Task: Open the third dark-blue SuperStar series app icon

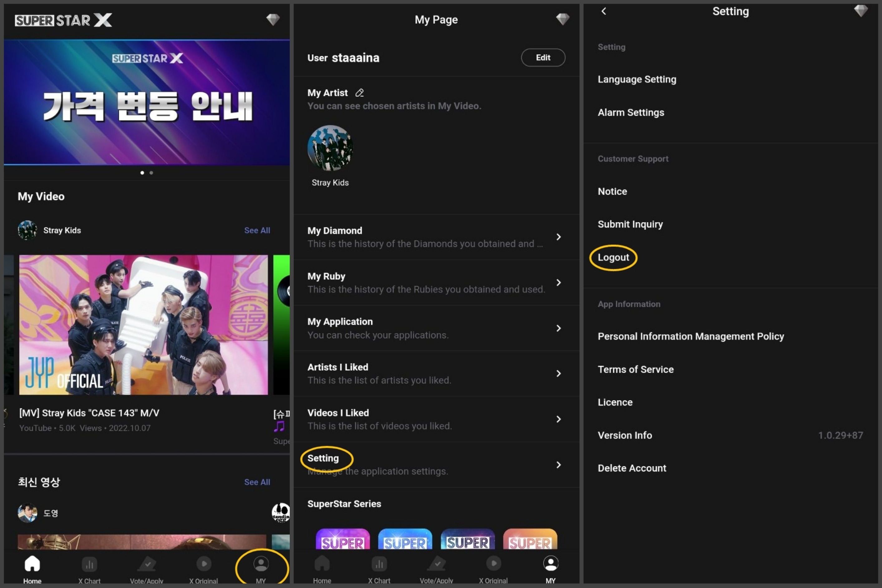Action: tap(468, 539)
